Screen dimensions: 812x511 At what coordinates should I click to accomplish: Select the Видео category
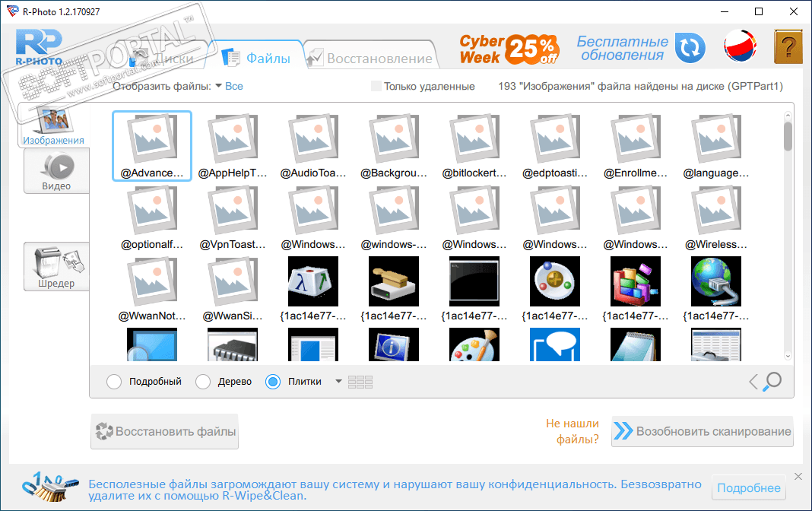pos(56,171)
